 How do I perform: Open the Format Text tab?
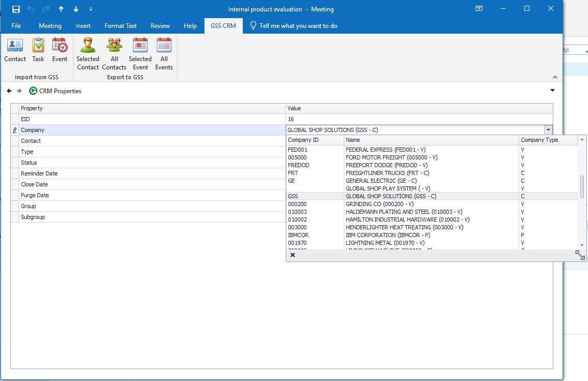point(121,25)
